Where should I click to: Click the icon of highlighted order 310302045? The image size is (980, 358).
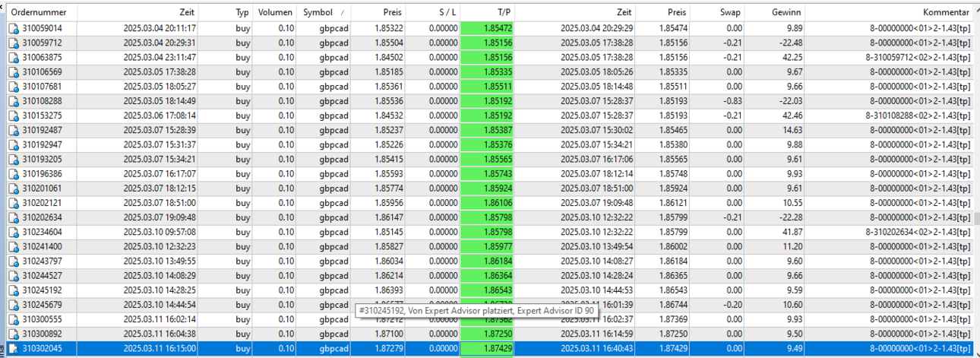pos(14,349)
